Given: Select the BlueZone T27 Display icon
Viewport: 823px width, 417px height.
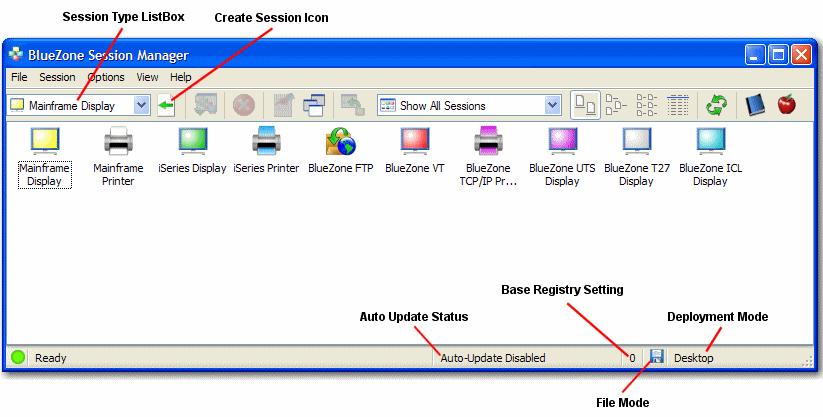Looking at the screenshot, I should click(x=637, y=141).
